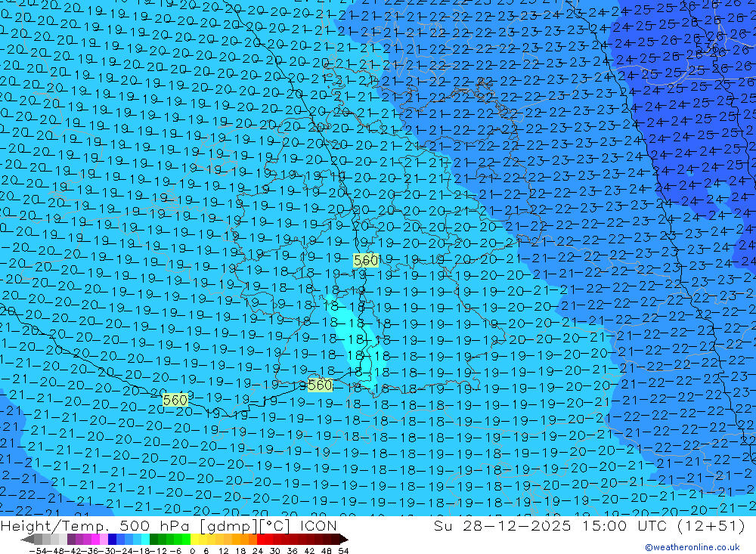This screenshot has width=756, height=554.
Task: Click the uppermost 560 contour label on the map
Action: (365, 260)
